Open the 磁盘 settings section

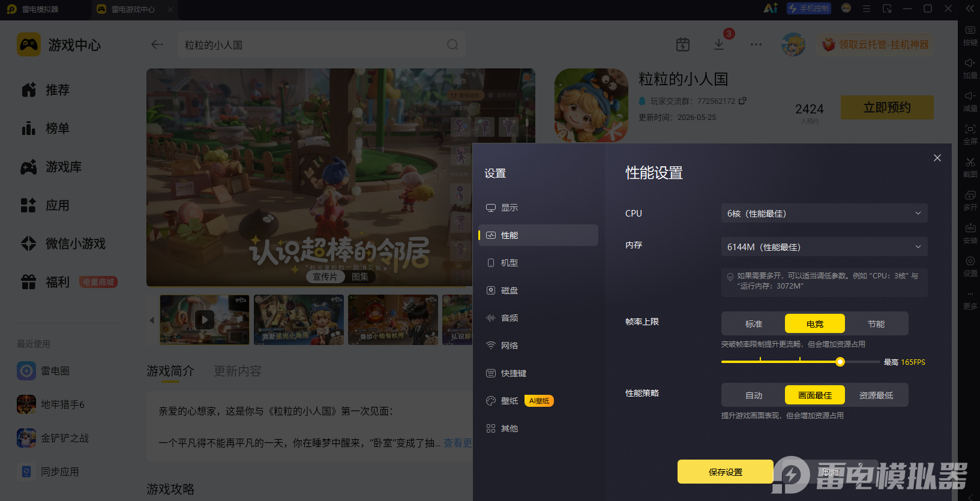pyautogui.click(x=538, y=290)
